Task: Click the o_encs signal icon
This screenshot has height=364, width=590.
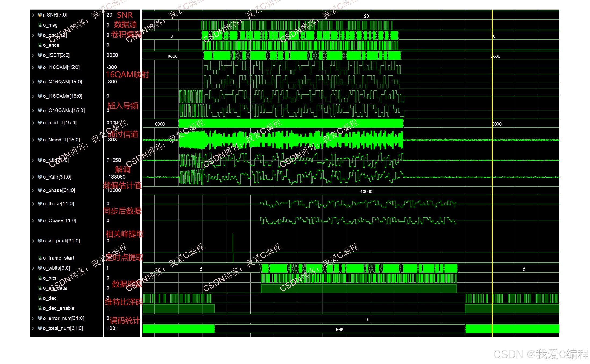Action: 40,45
